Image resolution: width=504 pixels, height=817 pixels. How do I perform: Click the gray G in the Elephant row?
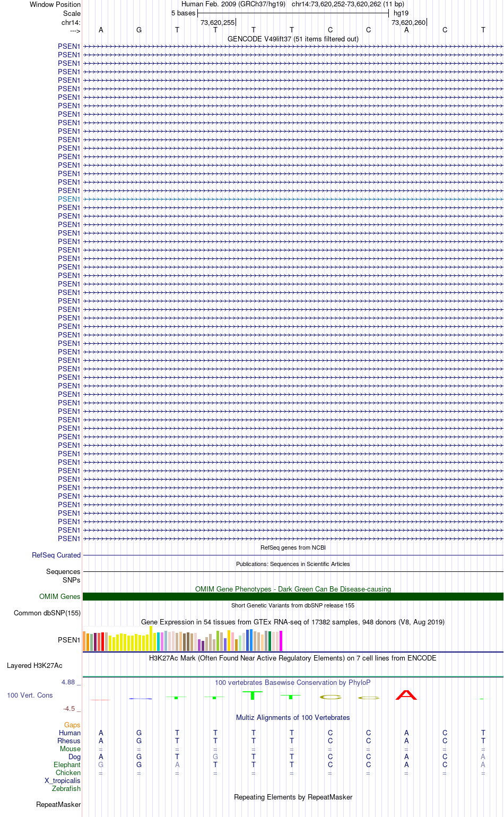coord(101,764)
